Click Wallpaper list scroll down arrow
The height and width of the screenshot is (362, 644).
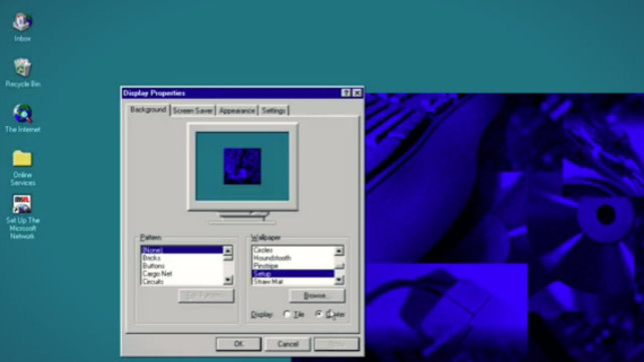click(x=339, y=280)
